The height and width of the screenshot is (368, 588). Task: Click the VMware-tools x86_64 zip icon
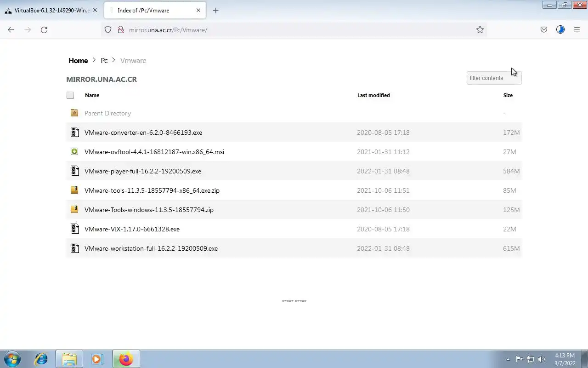74,190
